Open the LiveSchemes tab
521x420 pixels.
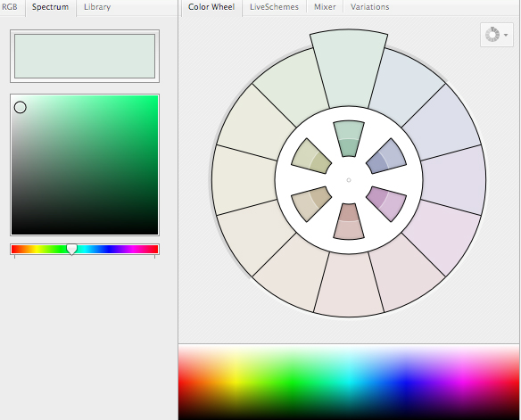274,7
